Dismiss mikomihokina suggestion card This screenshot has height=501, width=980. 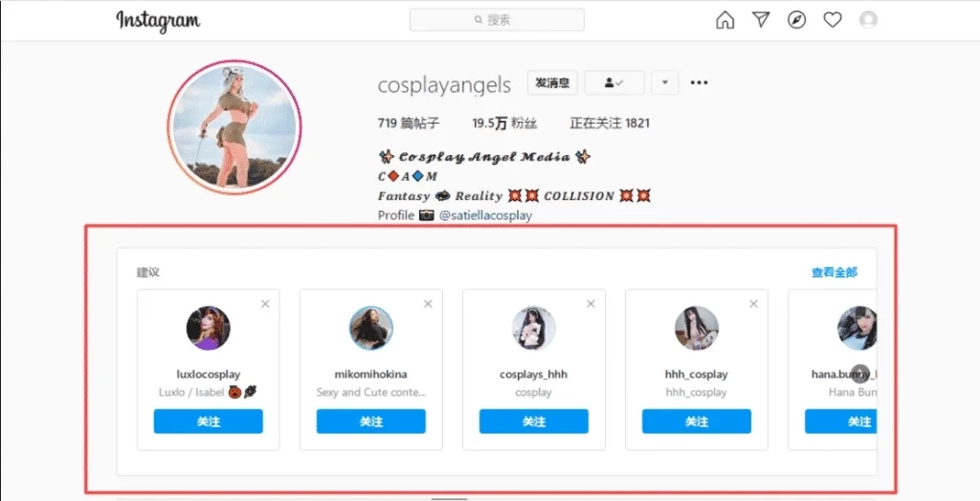coord(428,304)
